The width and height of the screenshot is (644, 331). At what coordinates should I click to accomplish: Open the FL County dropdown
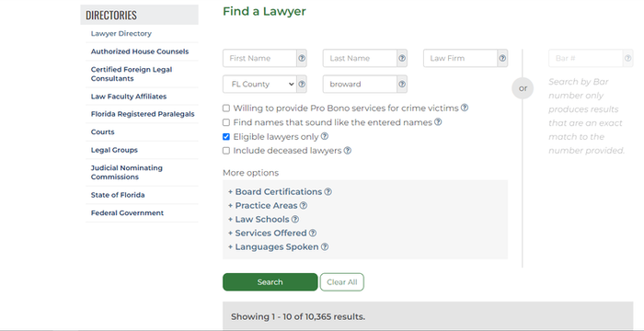pyautogui.click(x=259, y=84)
